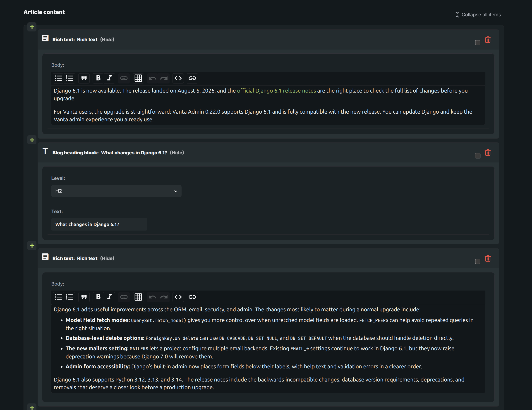532x410 pixels.
Task: Hide the Blog heading block
Action: tap(177, 153)
